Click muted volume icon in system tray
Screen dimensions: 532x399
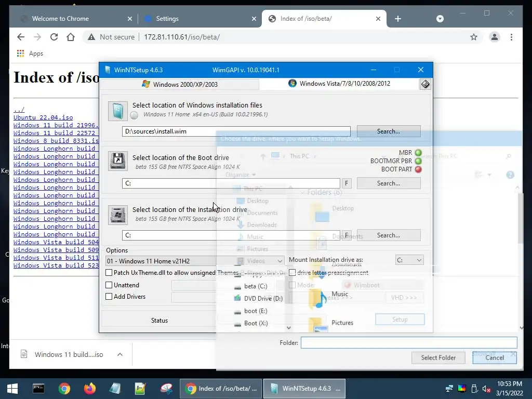click(x=486, y=389)
